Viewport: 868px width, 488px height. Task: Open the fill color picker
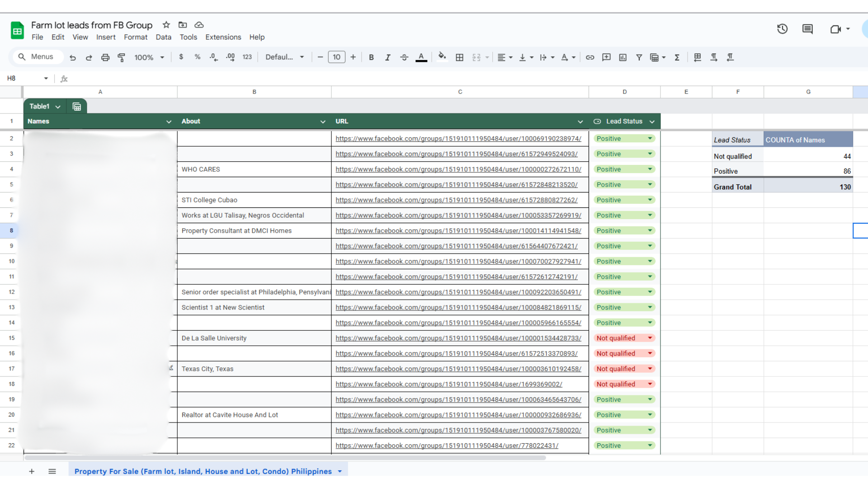(442, 56)
